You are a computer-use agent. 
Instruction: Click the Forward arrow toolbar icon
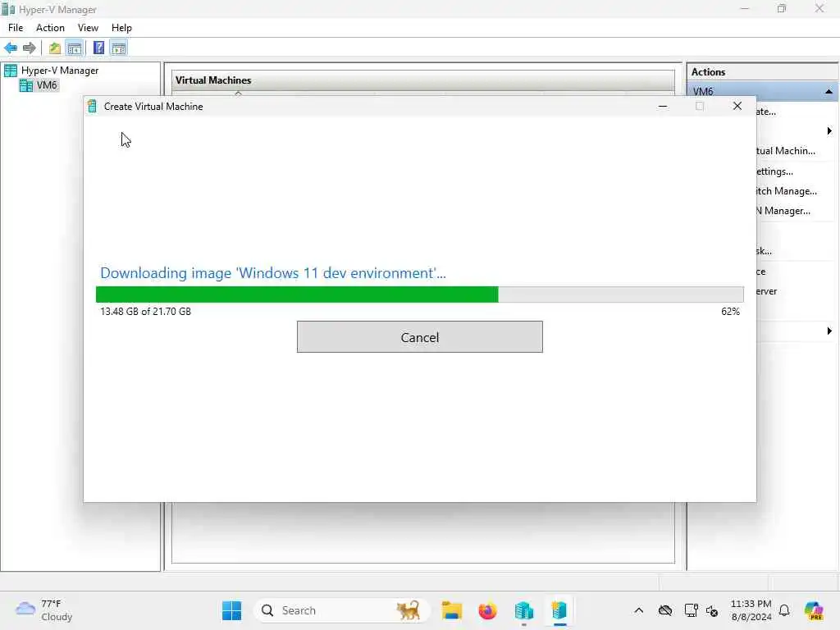click(x=29, y=48)
